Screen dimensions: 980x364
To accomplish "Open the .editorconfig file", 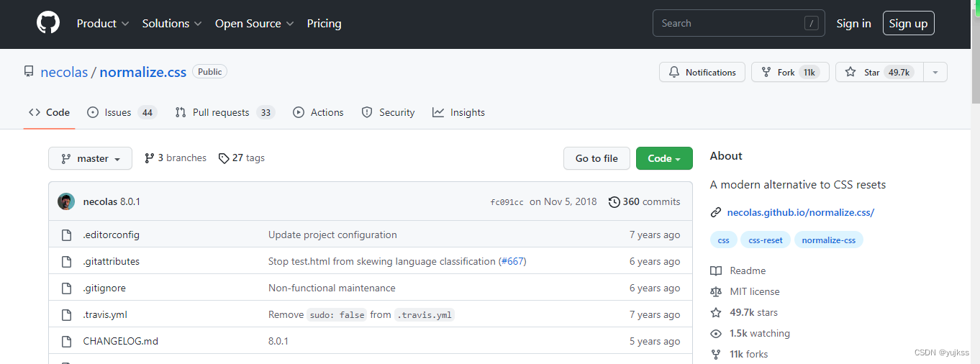I will coord(111,235).
